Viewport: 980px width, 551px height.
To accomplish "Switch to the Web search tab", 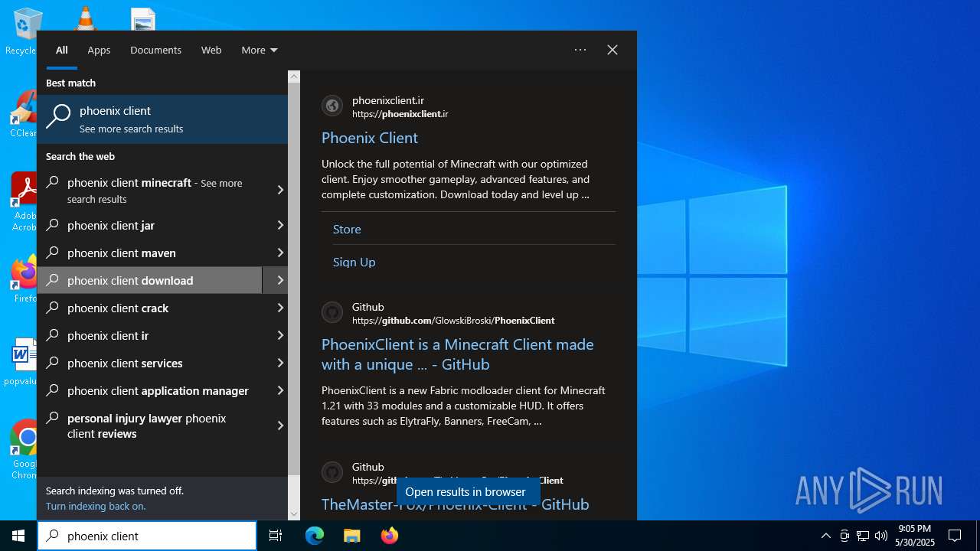I will click(211, 50).
